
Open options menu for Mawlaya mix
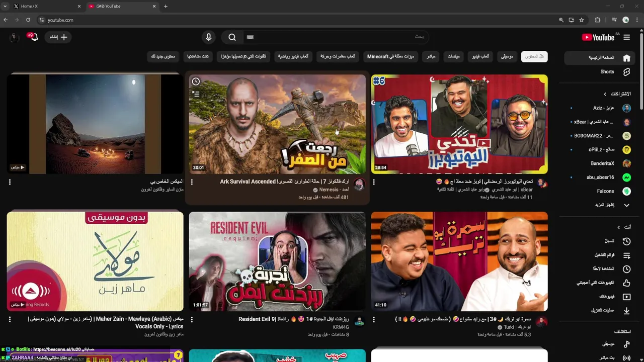[10, 319]
